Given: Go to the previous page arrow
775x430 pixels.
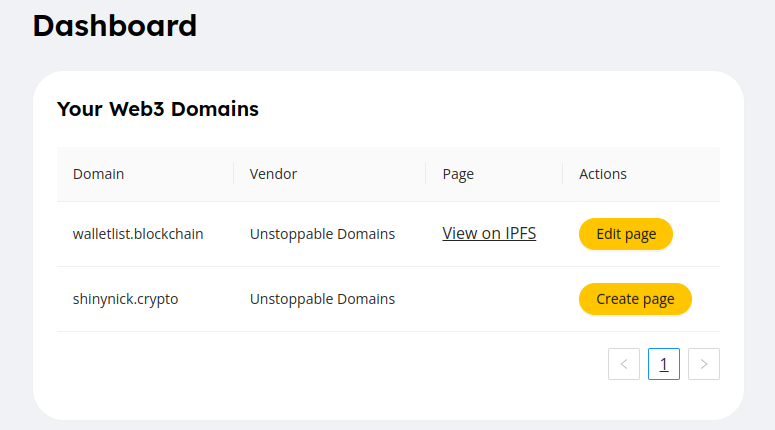Looking at the screenshot, I should click(x=624, y=364).
